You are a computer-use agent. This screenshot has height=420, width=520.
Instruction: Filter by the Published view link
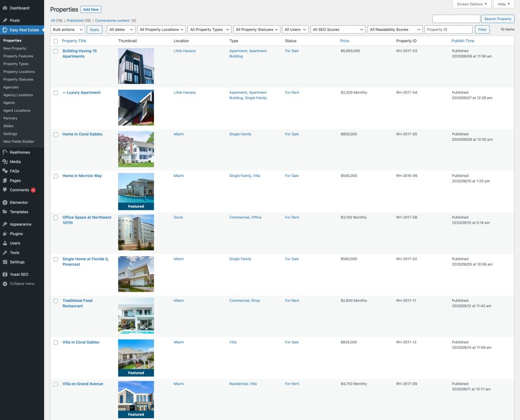click(x=75, y=20)
